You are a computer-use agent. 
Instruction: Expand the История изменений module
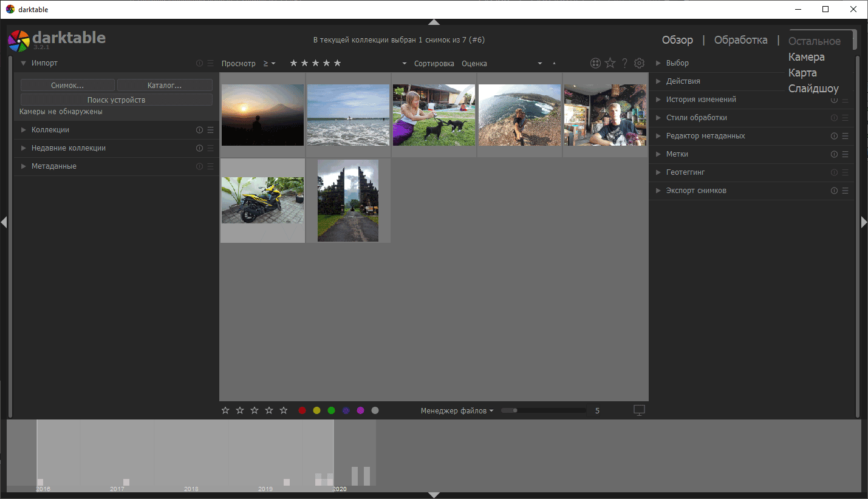point(658,100)
